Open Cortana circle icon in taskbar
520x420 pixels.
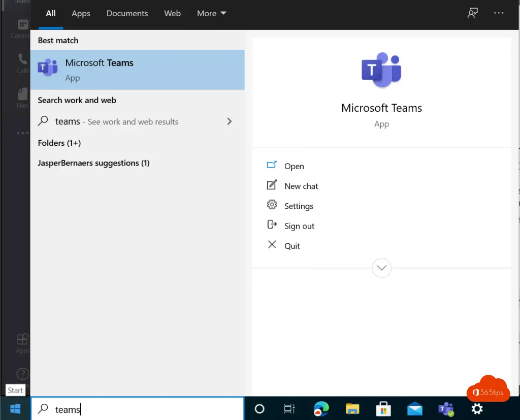click(259, 409)
